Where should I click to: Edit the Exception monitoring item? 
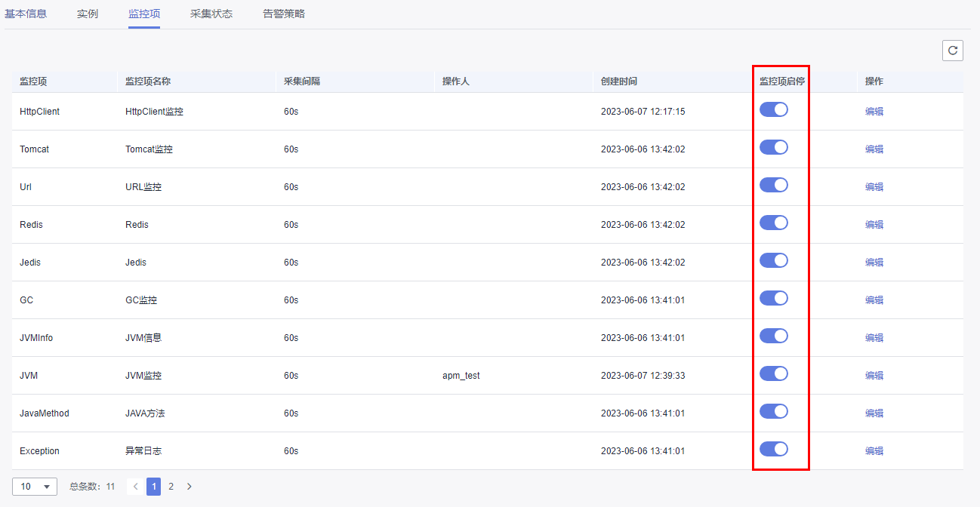[x=874, y=449]
